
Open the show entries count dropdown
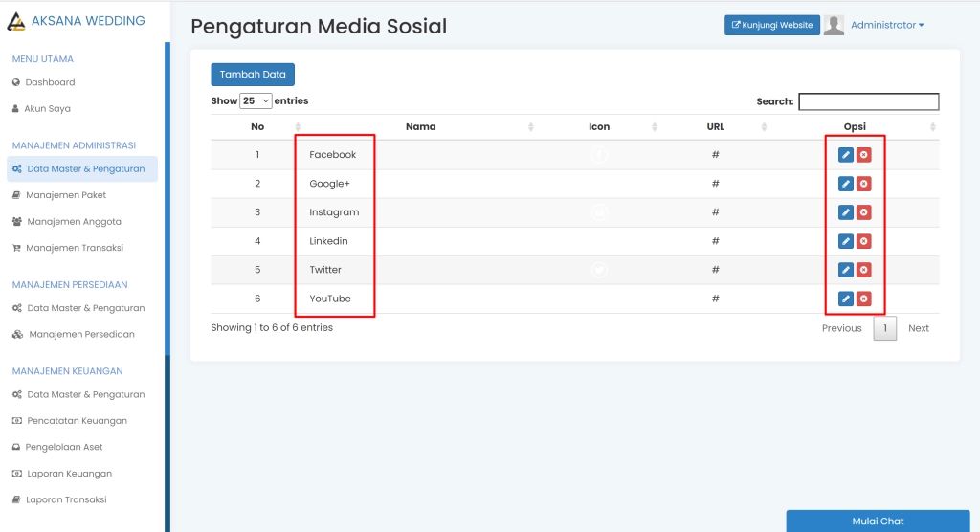256,100
